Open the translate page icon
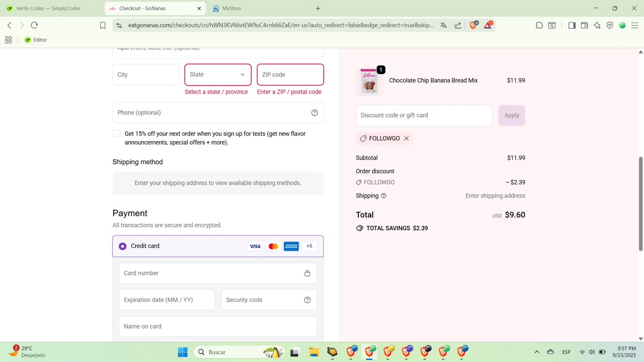This screenshot has height=362, width=644. click(x=444, y=25)
